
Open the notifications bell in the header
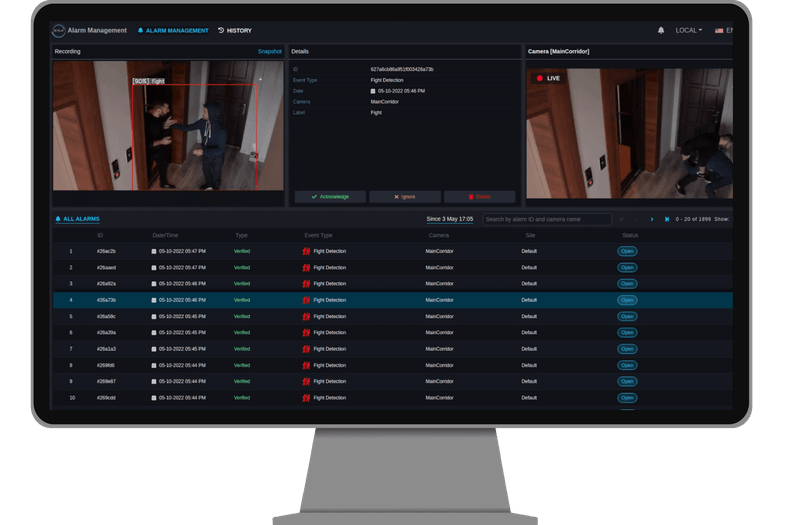pos(661,31)
